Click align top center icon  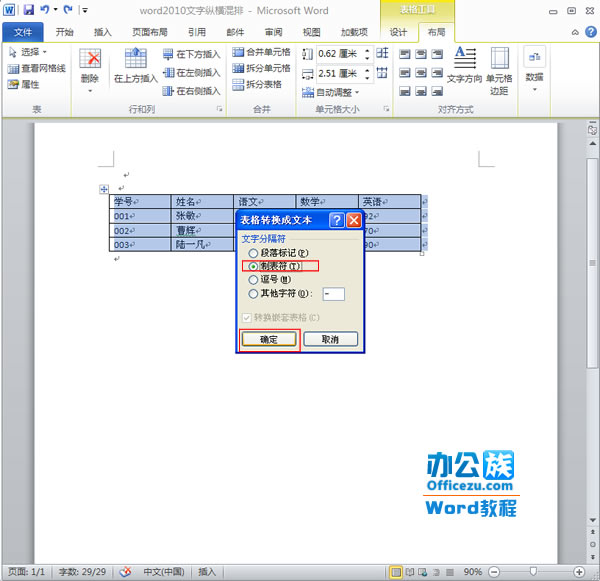point(421,54)
